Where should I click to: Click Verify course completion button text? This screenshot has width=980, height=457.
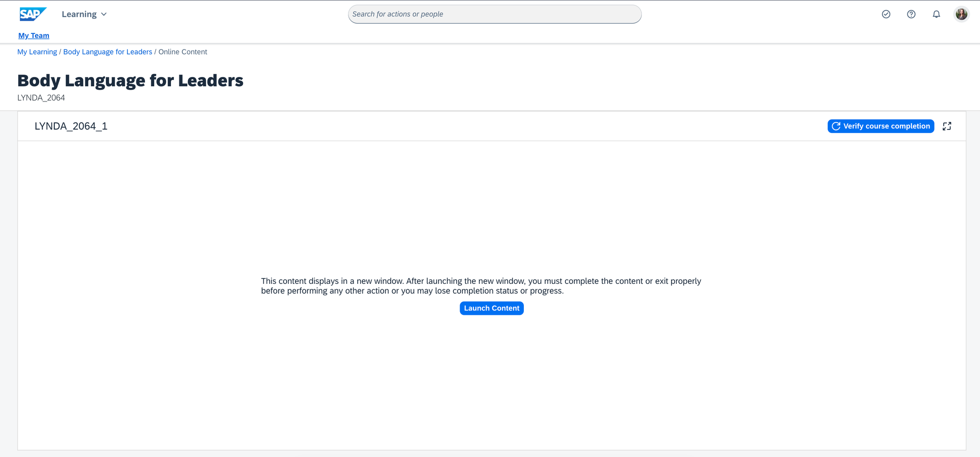[x=886, y=126]
